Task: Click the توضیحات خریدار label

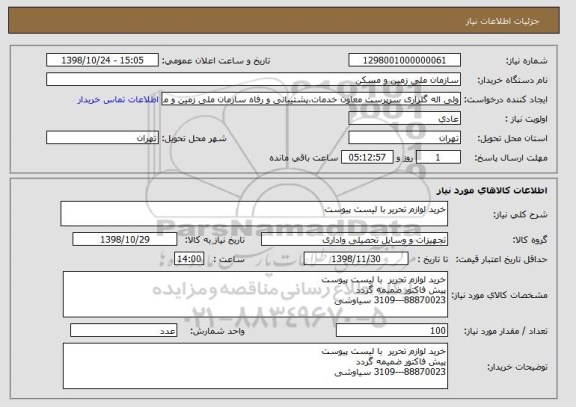Action: pos(517,367)
